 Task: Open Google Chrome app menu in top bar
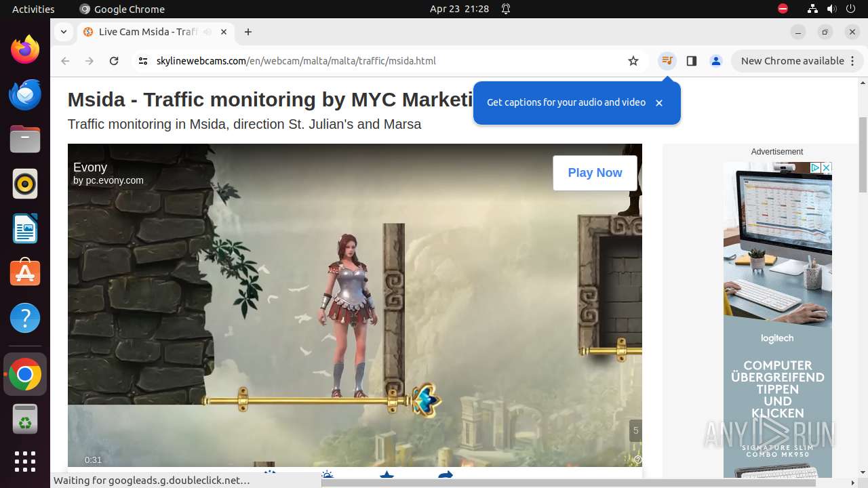pyautogui.click(x=122, y=9)
